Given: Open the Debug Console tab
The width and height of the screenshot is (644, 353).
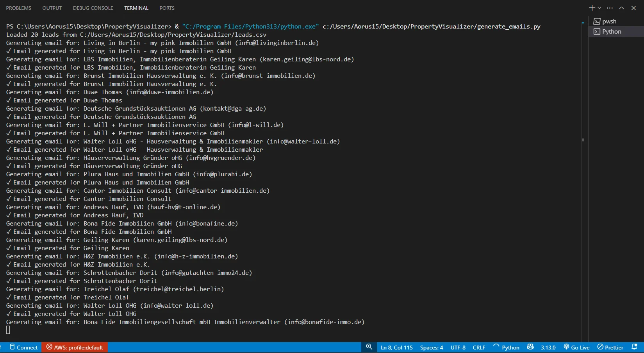Looking at the screenshot, I should [93, 8].
